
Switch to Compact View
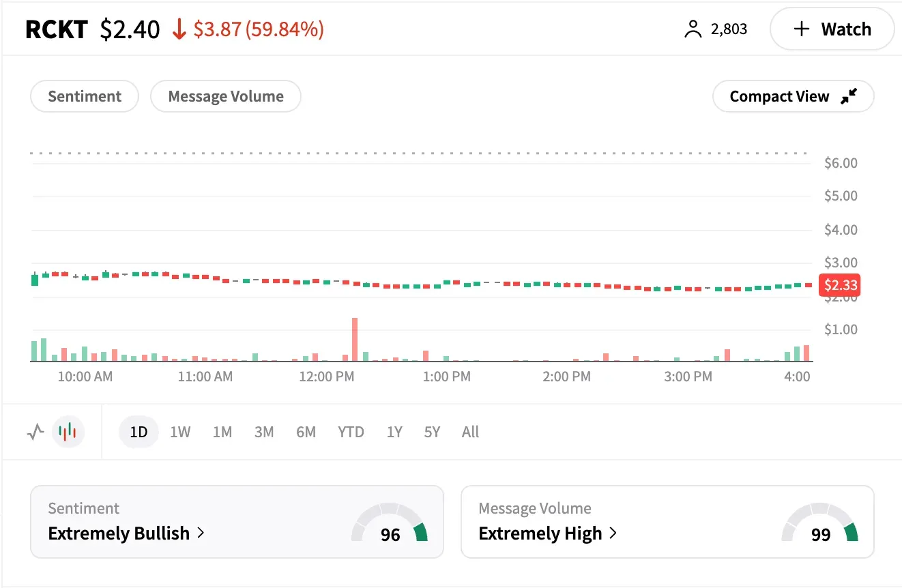793,96
